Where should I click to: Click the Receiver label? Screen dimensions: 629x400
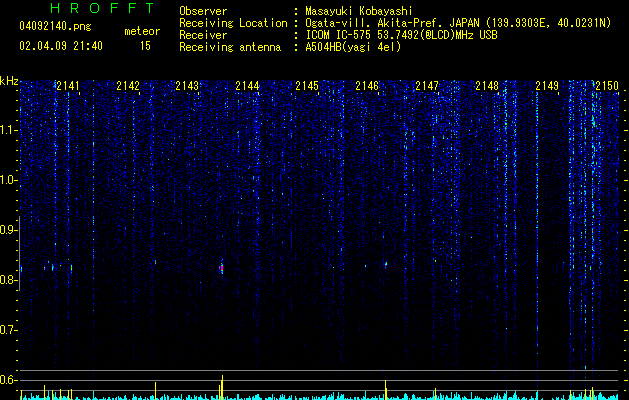[203, 35]
